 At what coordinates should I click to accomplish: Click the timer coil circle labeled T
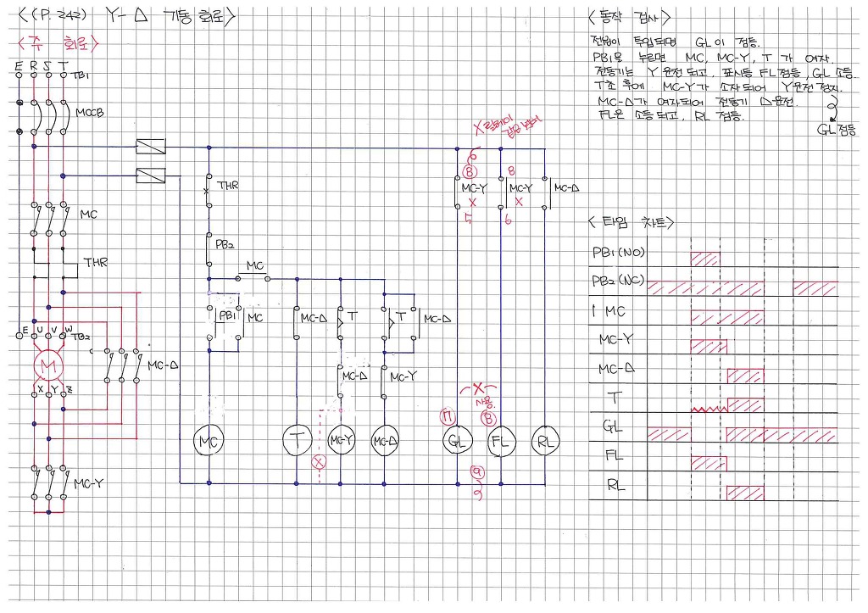click(298, 440)
